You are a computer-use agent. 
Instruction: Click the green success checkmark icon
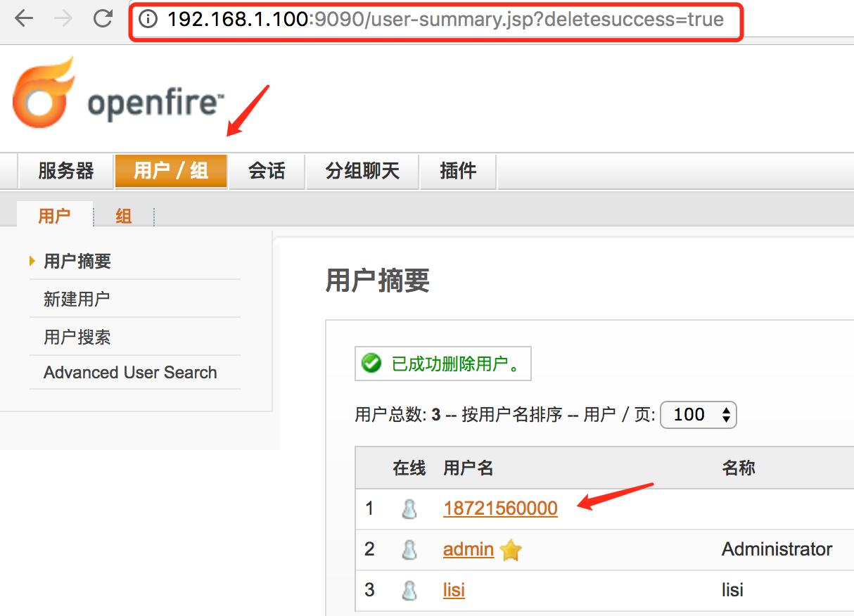coord(371,364)
